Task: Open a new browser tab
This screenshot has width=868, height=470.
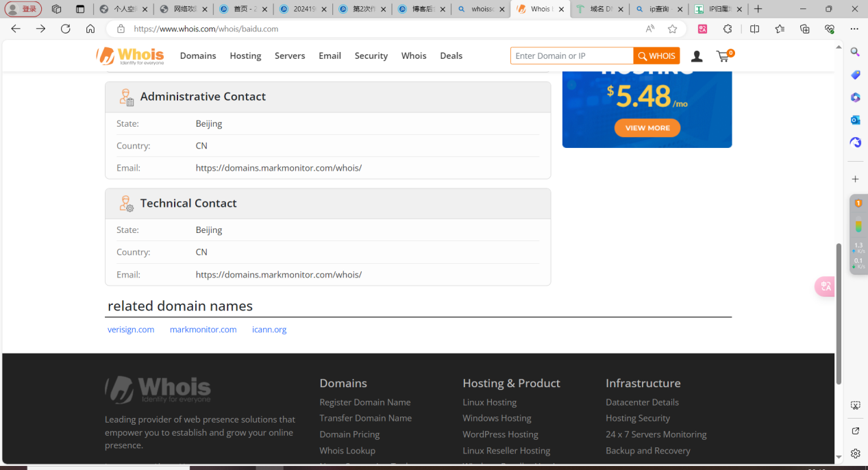Action: coord(758,9)
